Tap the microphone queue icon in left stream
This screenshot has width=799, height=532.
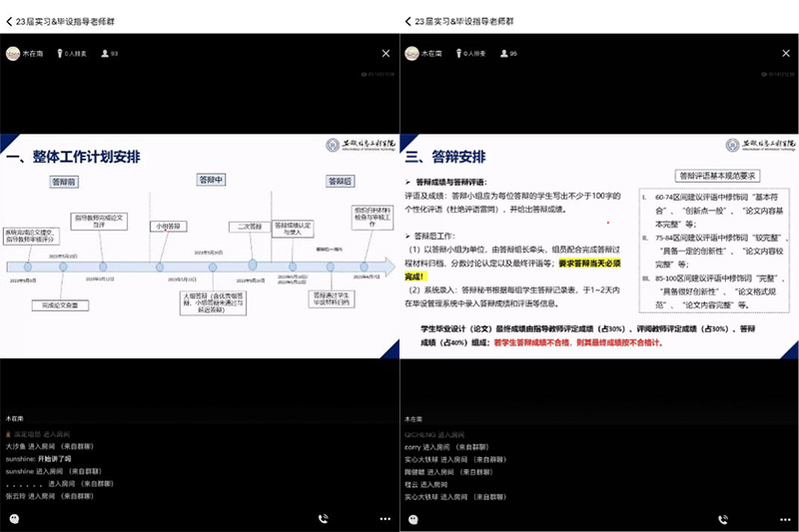pos(60,54)
